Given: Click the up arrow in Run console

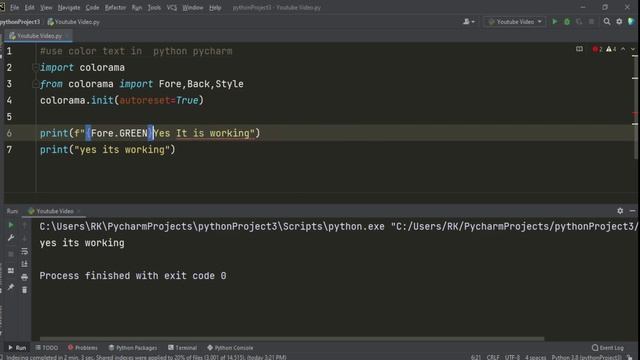Looking at the screenshot, I should [24, 225].
